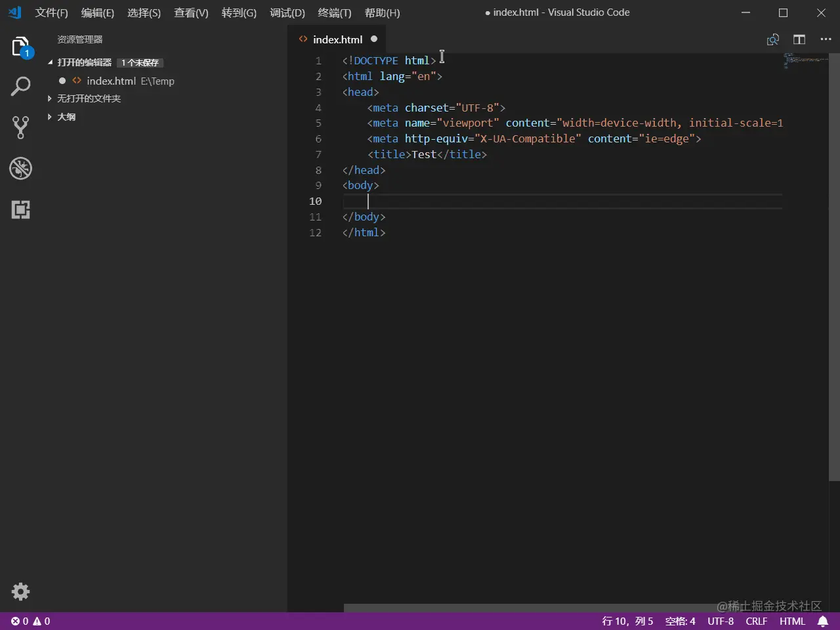Click the HTML file icon beside index.html in sidebar
This screenshot has height=630, width=840.
point(77,81)
